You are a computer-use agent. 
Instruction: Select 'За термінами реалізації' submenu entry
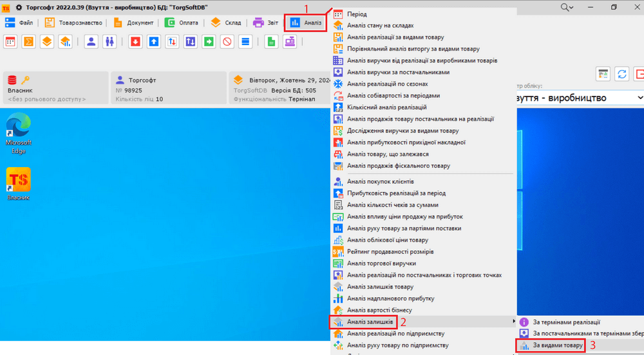tap(566, 322)
